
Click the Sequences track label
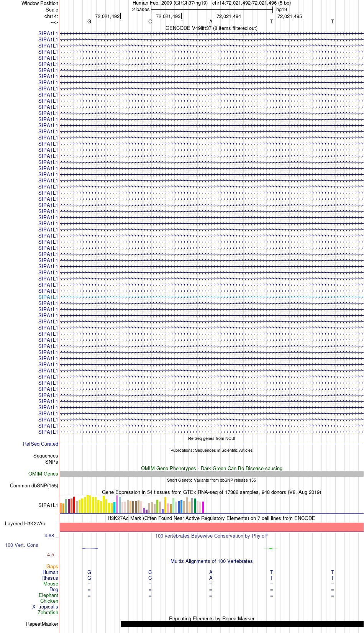point(46,456)
